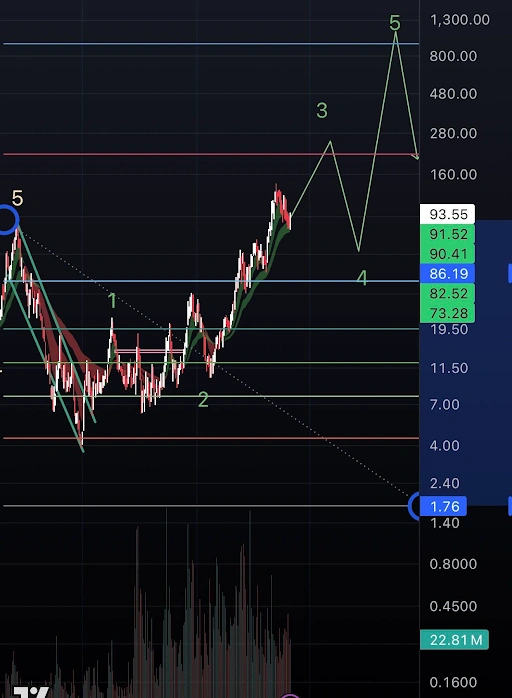Click the blue 86.19 price label
The height and width of the screenshot is (698, 512).
pyautogui.click(x=447, y=273)
